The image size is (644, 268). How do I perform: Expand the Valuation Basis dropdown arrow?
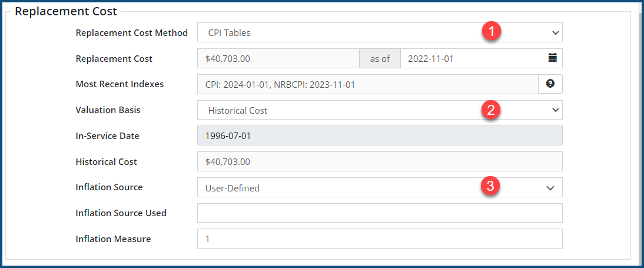(555, 110)
